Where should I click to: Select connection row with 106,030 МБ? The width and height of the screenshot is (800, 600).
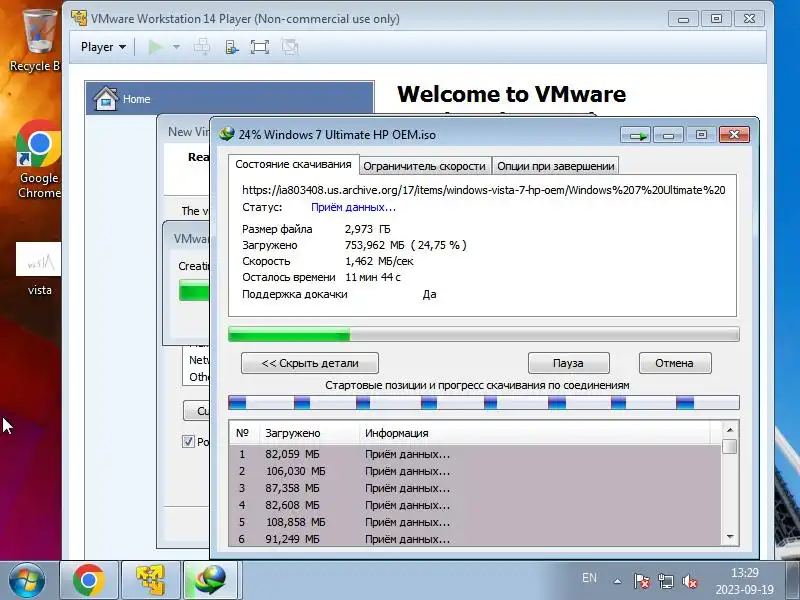pyautogui.click(x=475, y=471)
